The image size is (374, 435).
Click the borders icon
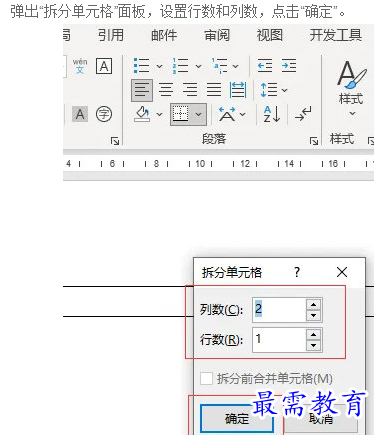tap(180, 114)
